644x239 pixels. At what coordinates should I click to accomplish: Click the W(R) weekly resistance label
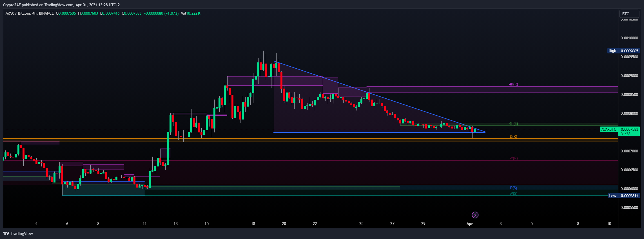click(513, 158)
